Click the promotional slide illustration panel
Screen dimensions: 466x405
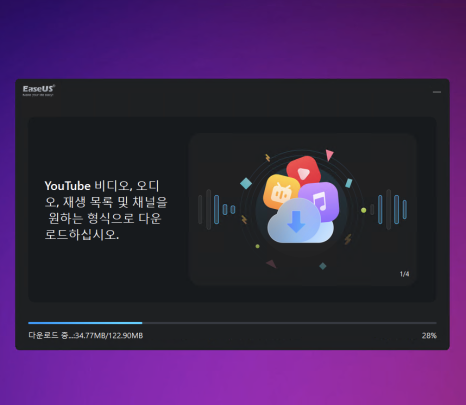[x=302, y=210]
